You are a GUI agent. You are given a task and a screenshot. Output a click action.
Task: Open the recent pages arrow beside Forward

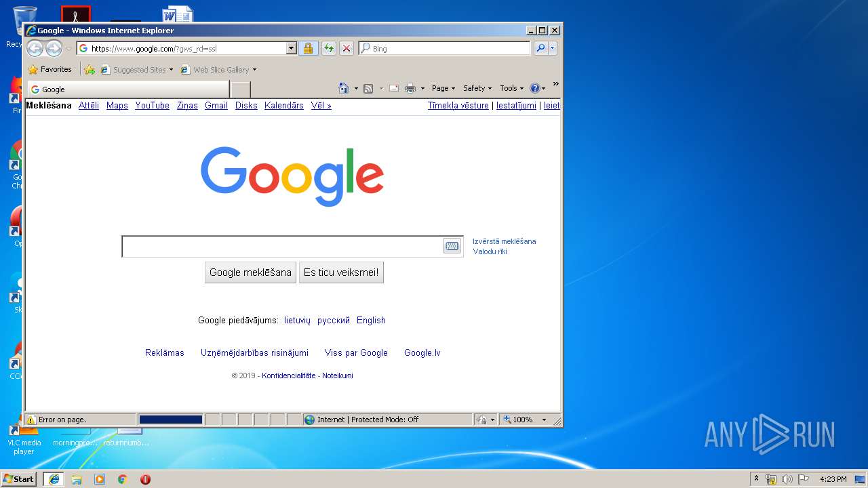[68, 49]
